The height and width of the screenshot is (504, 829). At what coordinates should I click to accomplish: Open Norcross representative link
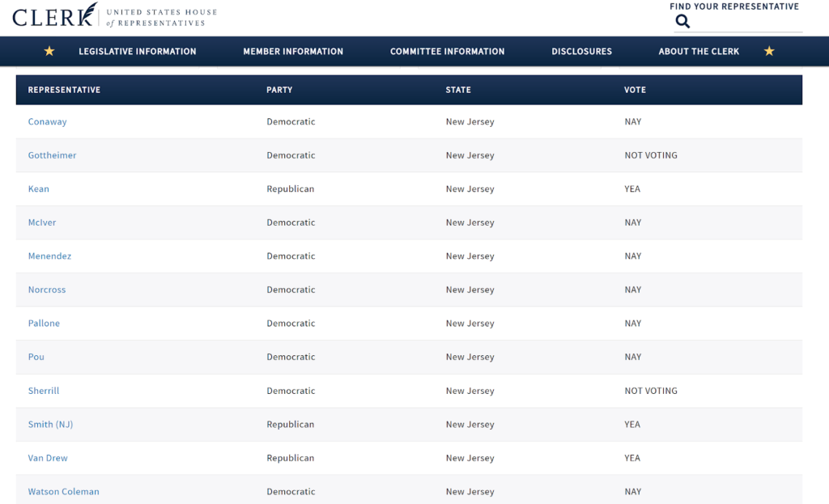[x=46, y=290]
